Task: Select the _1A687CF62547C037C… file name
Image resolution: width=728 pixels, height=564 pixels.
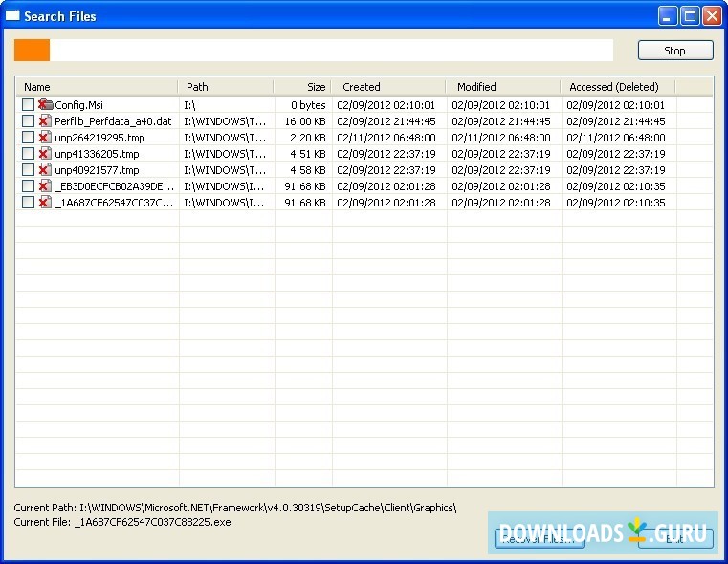Action: (x=114, y=203)
